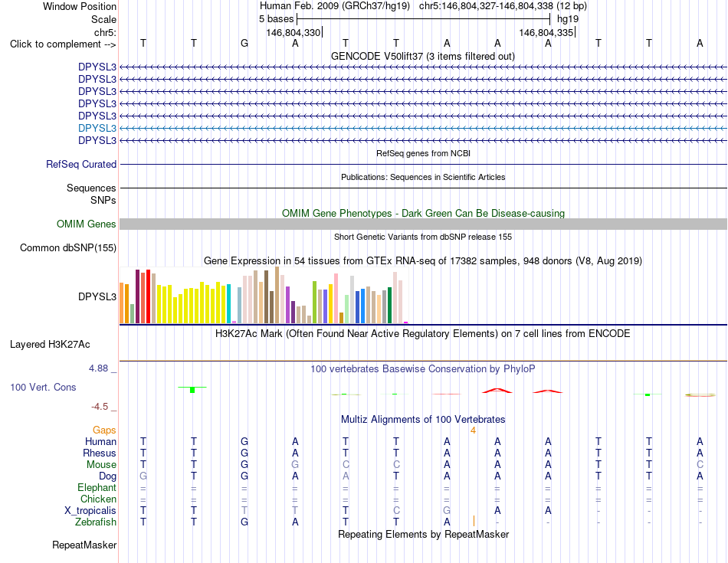Click the Scale track label
The image size is (728, 563).
103,19
